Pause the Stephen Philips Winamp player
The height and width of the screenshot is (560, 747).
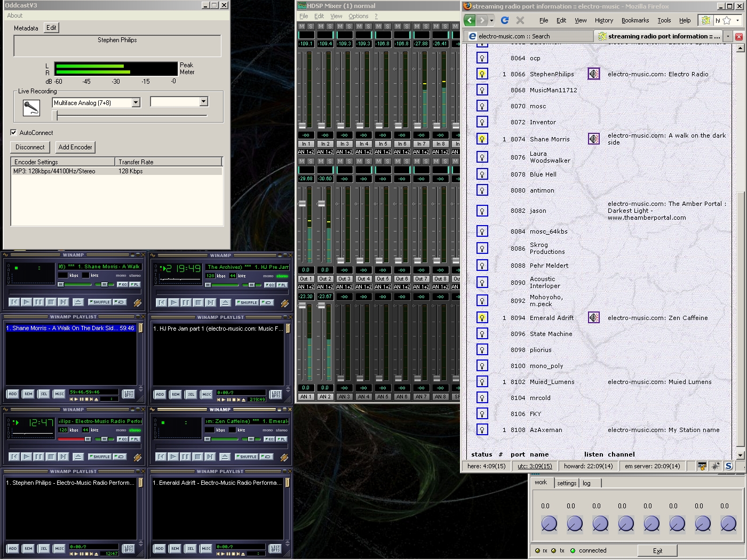(x=38, y=457)
